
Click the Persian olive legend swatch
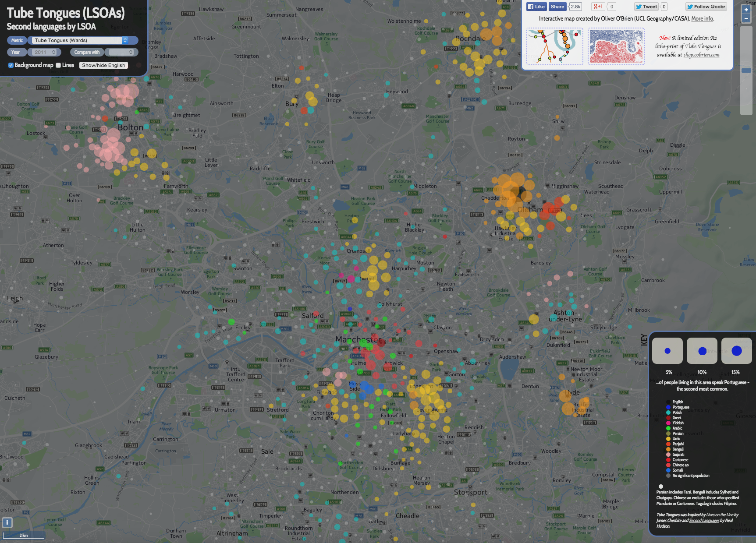pyautogui.click(x=668, y=434)
